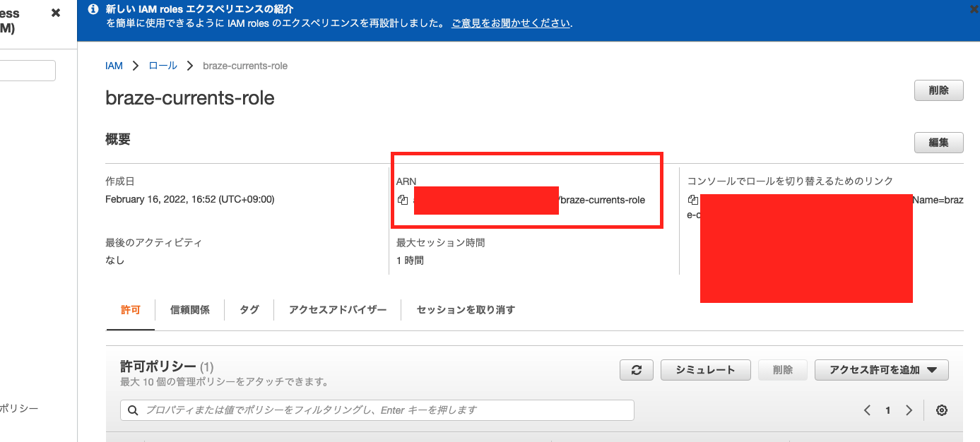Click the info icon on the blue banner
The width and height of the screenshot is (980, 442).
[x=93, y=8]
